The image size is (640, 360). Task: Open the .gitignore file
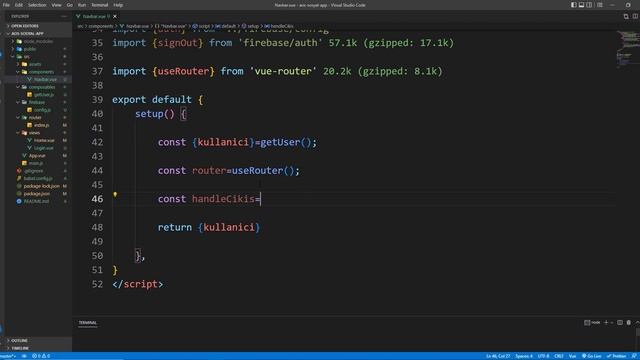pos(38,171)
